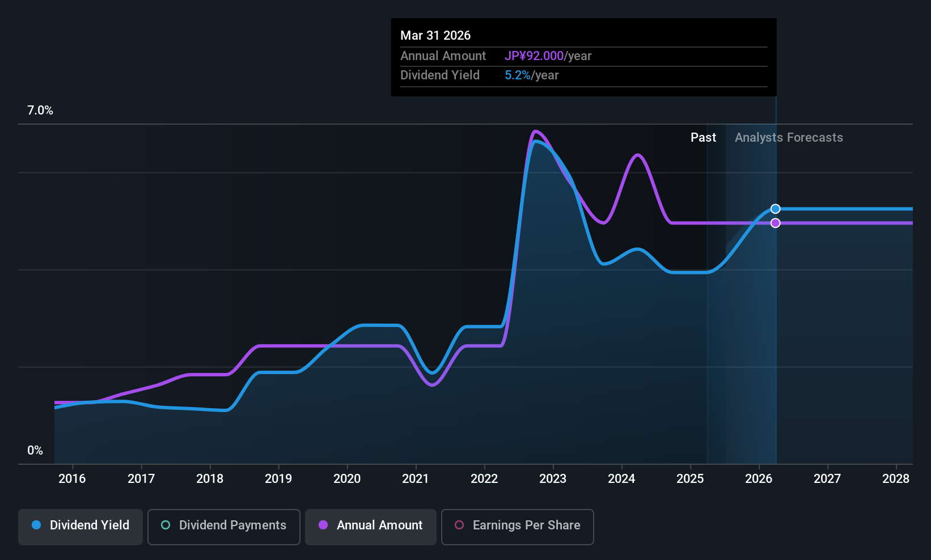
Task: Click the tooltip Dividend Yield label
Action: pyautogui.click(x=440, y=75)
